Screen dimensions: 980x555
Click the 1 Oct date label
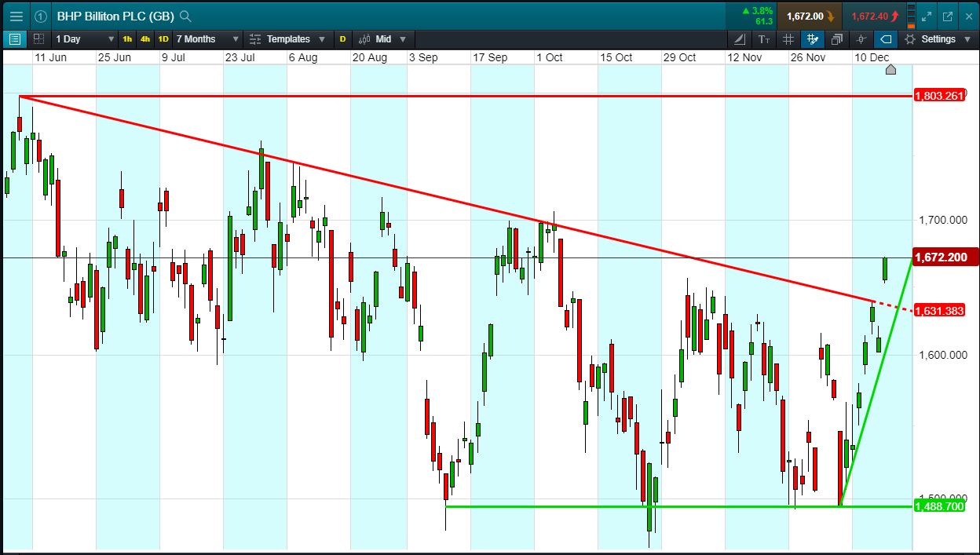[550, 57]
